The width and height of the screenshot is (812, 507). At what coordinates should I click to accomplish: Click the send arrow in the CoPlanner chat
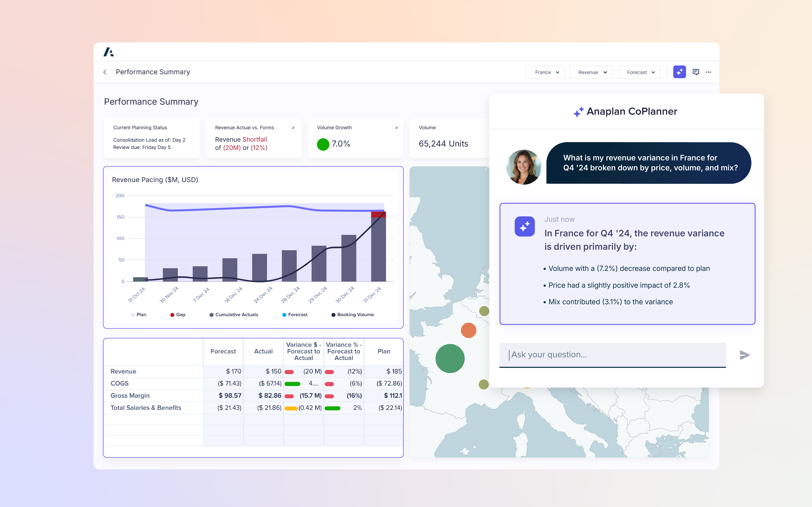click(745, 355)
